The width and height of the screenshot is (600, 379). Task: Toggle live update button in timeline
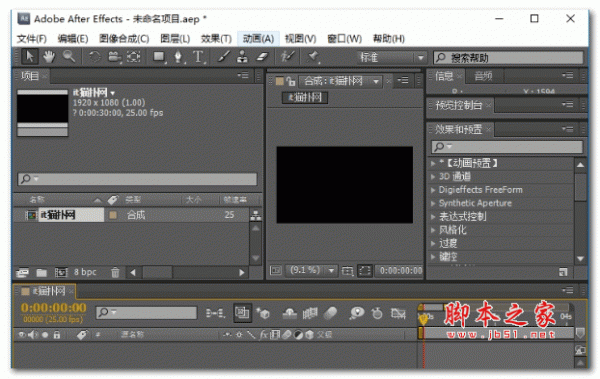pyautogui.click(x=242, y=313)
